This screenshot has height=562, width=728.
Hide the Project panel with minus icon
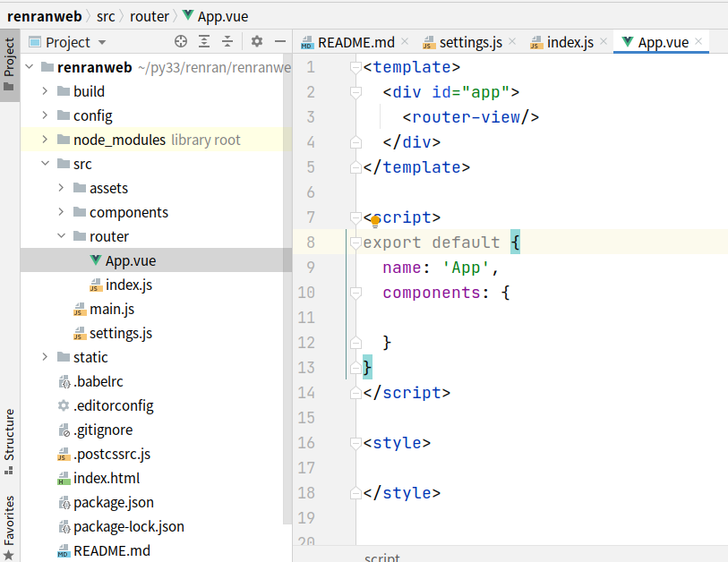pyautogui.click(x=280, y=42)
